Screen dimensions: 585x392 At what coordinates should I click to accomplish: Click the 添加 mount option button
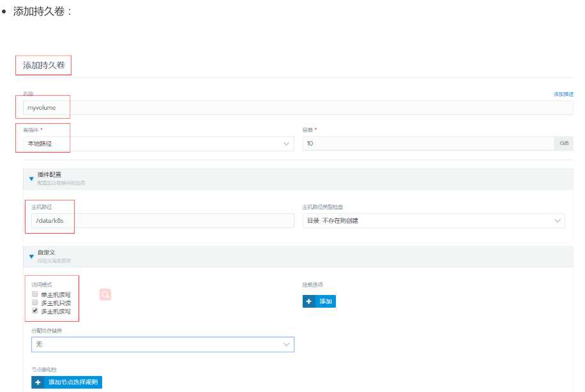319,301
